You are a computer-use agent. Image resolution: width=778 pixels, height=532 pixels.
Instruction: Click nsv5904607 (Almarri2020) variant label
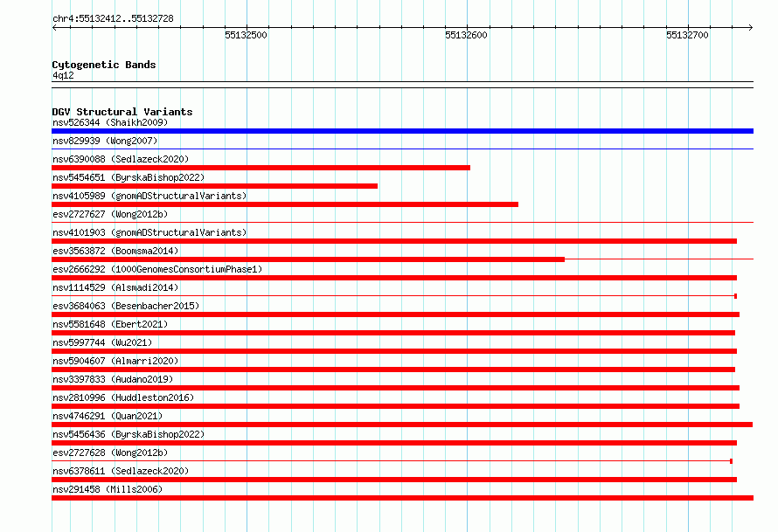pyautogui.click(x=115, y=361)
